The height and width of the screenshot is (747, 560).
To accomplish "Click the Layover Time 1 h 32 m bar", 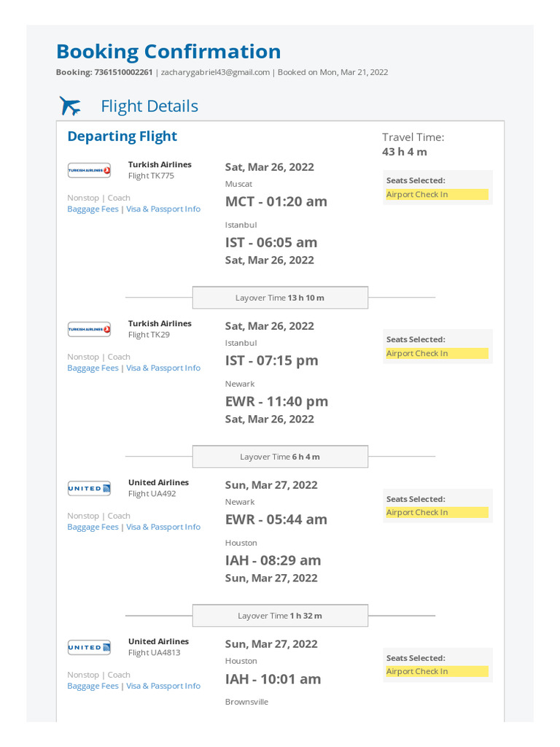I will click(280, 616).
